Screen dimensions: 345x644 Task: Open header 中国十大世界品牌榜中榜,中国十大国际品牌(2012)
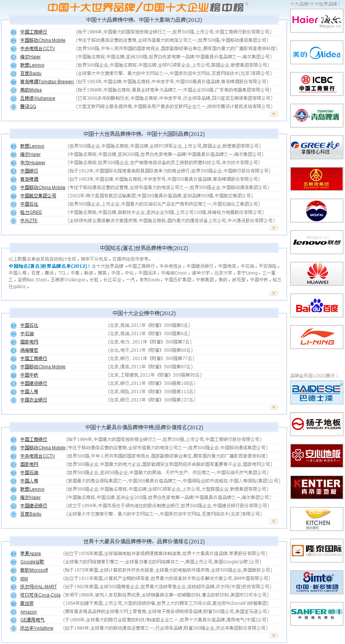click(x=144, y=134)
